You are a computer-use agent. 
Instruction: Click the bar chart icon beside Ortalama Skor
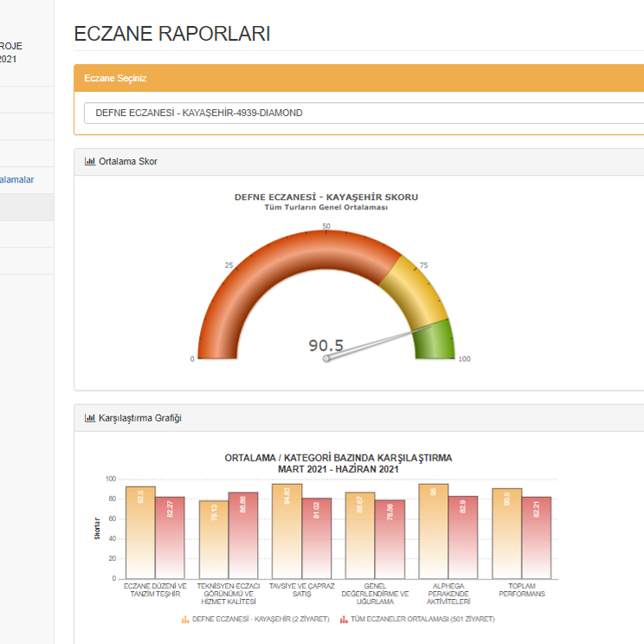pyautogui.click(x=89, y=162)
